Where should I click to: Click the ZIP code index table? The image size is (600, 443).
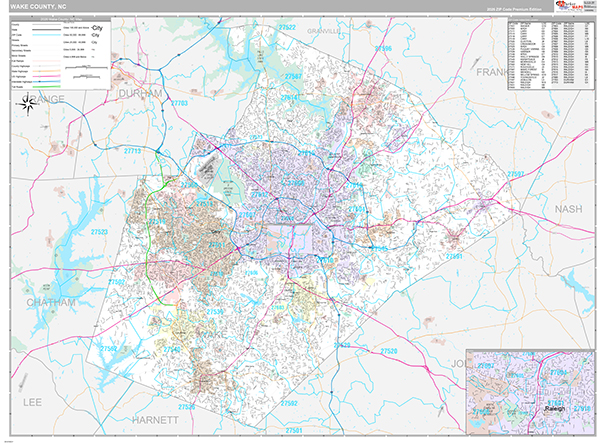551,55
